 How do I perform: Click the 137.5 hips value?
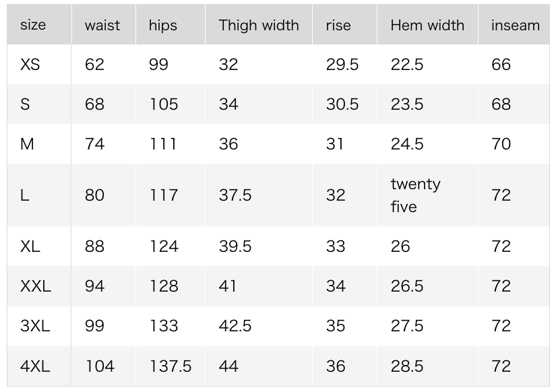tap(171, 366)
